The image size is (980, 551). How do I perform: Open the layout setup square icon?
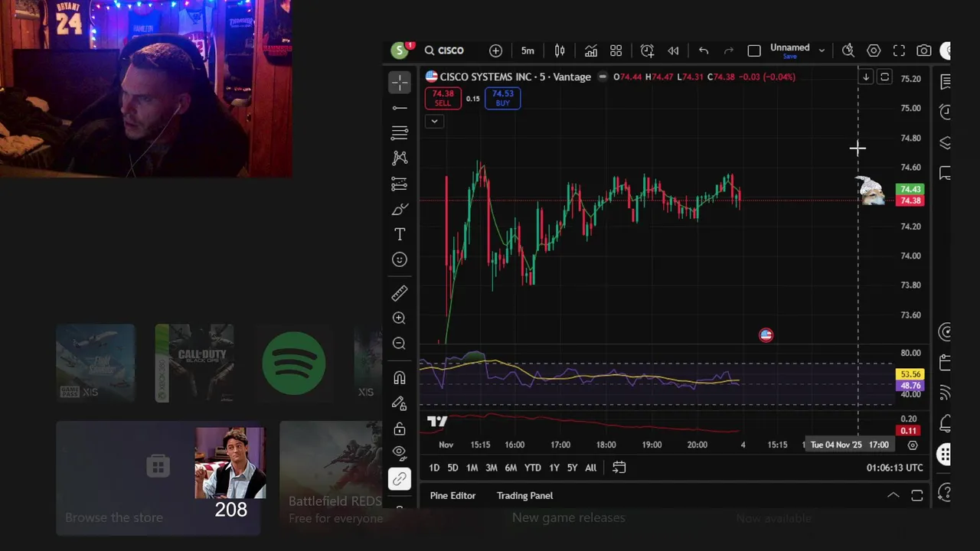[754, 51]
